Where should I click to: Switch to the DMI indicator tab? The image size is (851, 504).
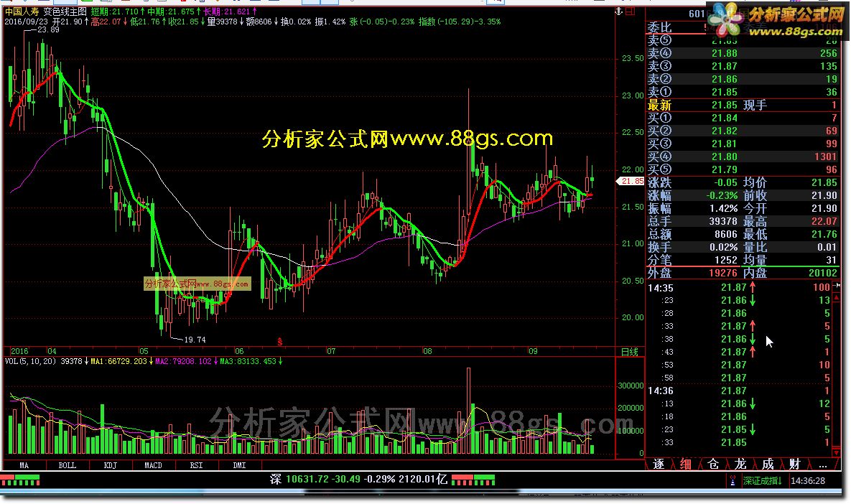(x=239, y=465)
